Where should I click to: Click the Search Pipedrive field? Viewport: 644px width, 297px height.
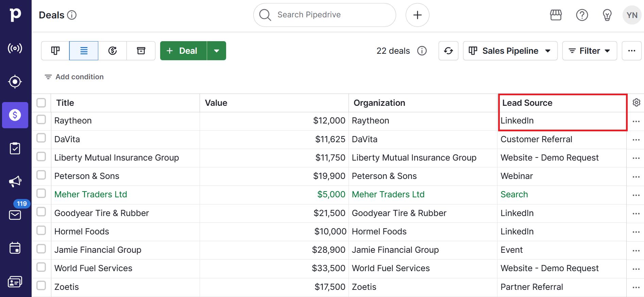325,15
